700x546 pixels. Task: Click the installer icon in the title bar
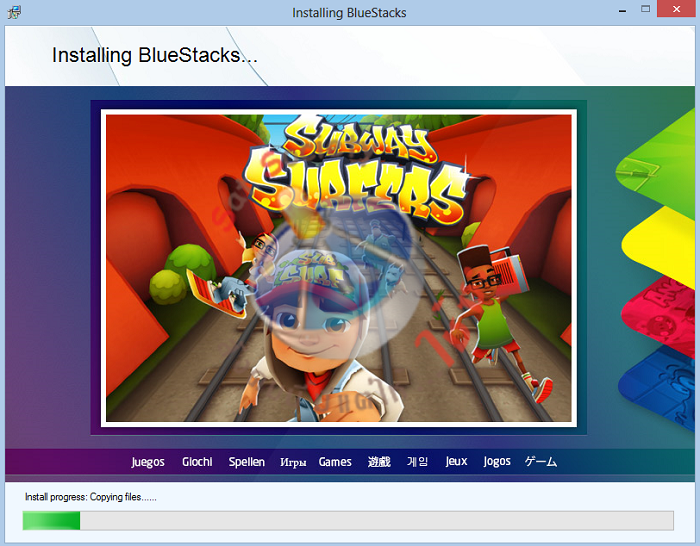(14, 12)
